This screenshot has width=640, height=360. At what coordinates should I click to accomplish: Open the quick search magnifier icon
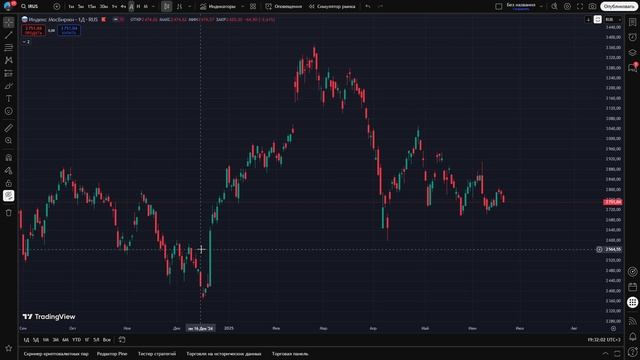point(554,7)
